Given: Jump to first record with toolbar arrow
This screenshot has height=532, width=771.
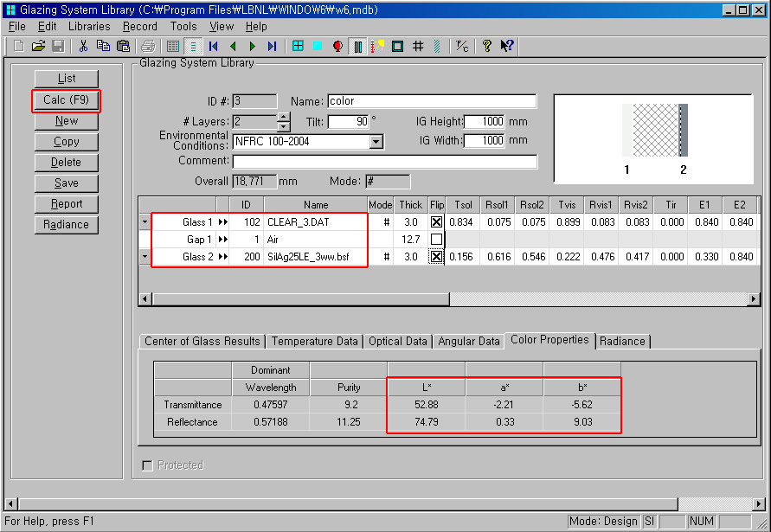Looking at the screenshot, I should click(213, 46).
